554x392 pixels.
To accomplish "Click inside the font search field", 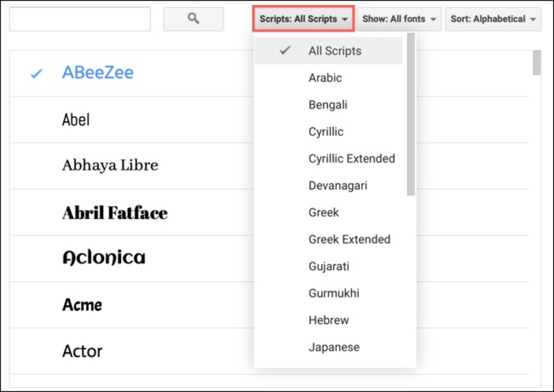I will (x=80, y=18).
